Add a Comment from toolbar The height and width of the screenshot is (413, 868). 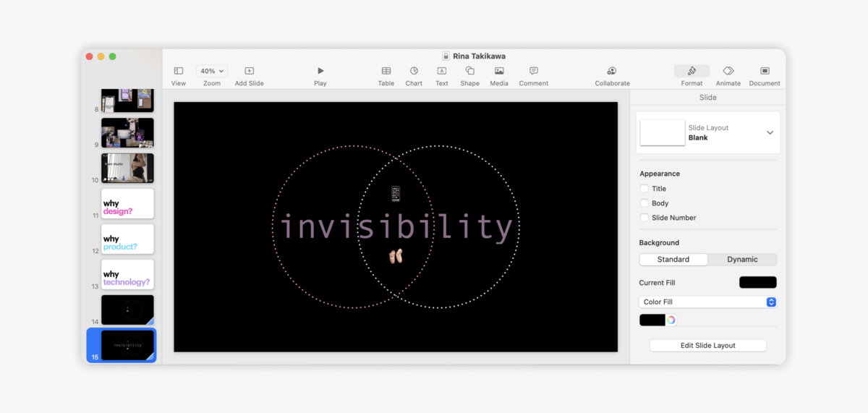pos(534,71)
